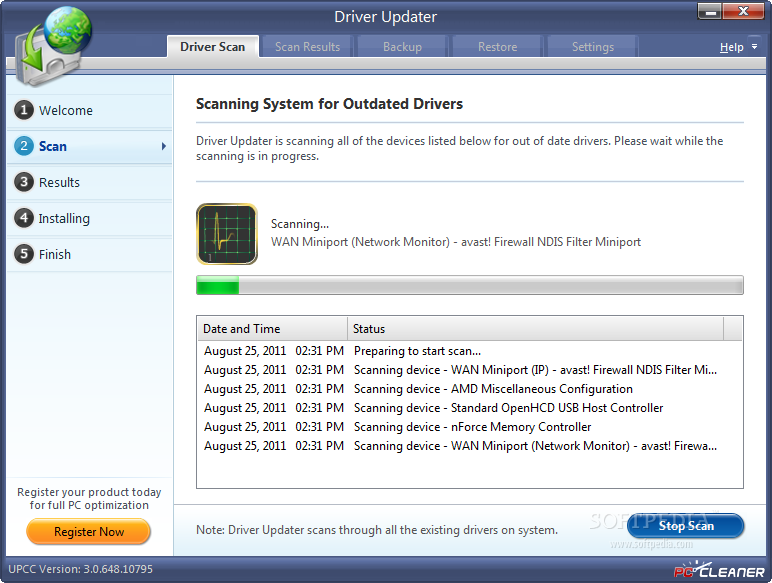Sort by the Status column header
This screenshot has width=772, height=583.
pos(536,329)
